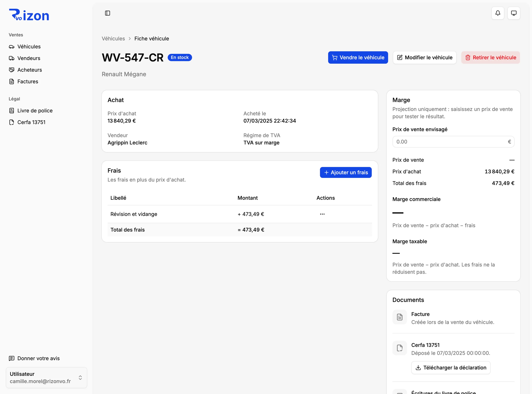Click Vendre le véhicule button
This screenshot has height=394, width=532.
358,57
